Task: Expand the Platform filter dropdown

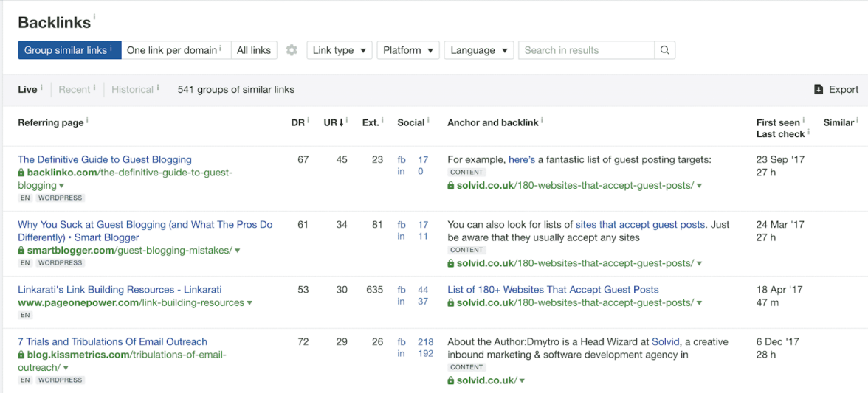Action: point(408,50)
